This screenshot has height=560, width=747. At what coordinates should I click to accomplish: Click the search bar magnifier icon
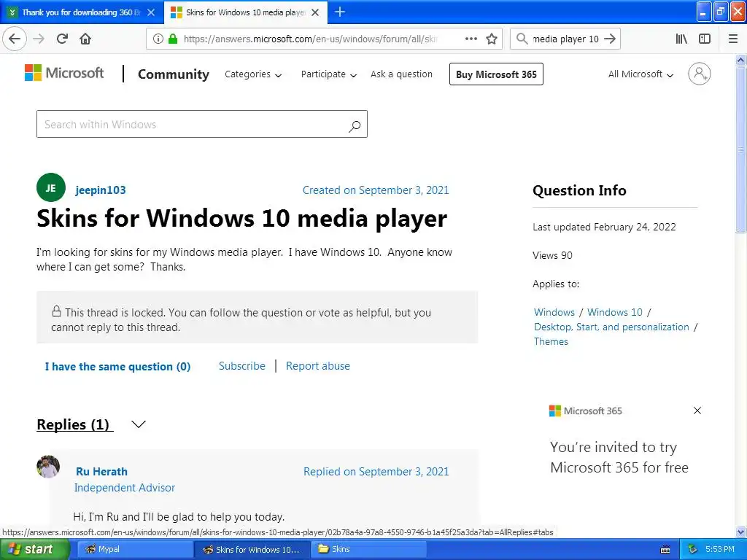522,39
